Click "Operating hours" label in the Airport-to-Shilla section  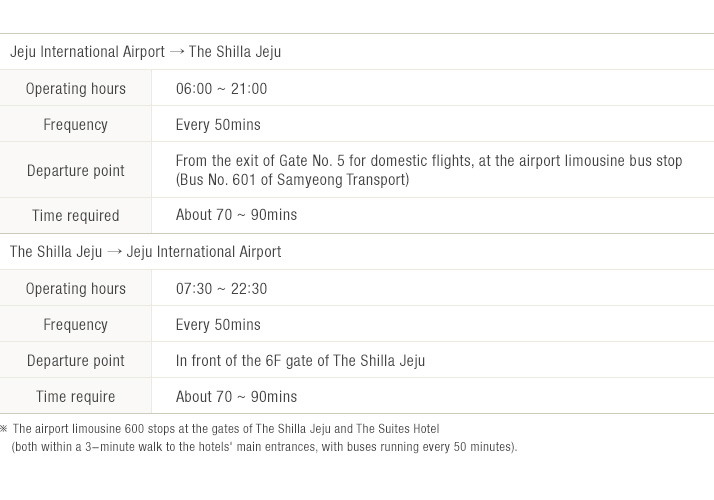click(x=75, y=89)
